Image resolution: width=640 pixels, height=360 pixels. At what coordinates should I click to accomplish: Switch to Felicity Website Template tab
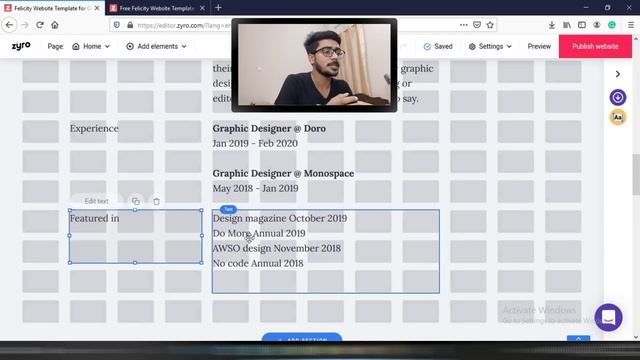tap(52, 8)
